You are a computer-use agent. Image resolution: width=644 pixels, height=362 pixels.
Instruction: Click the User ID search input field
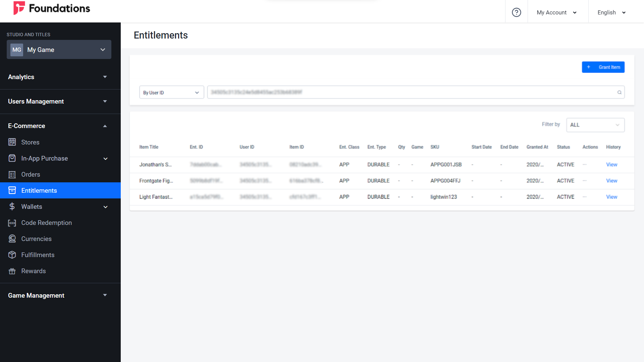415,93
